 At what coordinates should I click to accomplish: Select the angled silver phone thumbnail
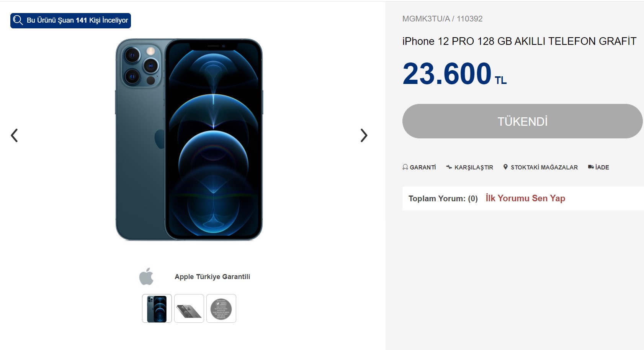[189, 309]
